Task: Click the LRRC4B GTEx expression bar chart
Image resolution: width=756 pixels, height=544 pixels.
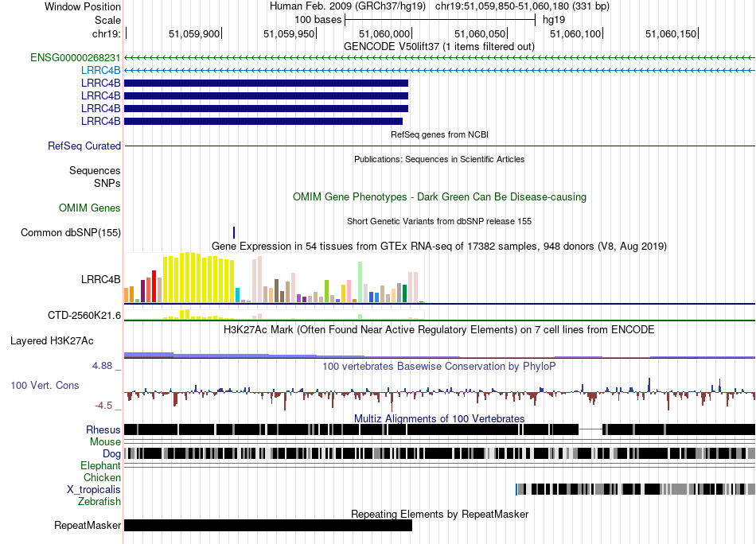Action: coord(274,278)
